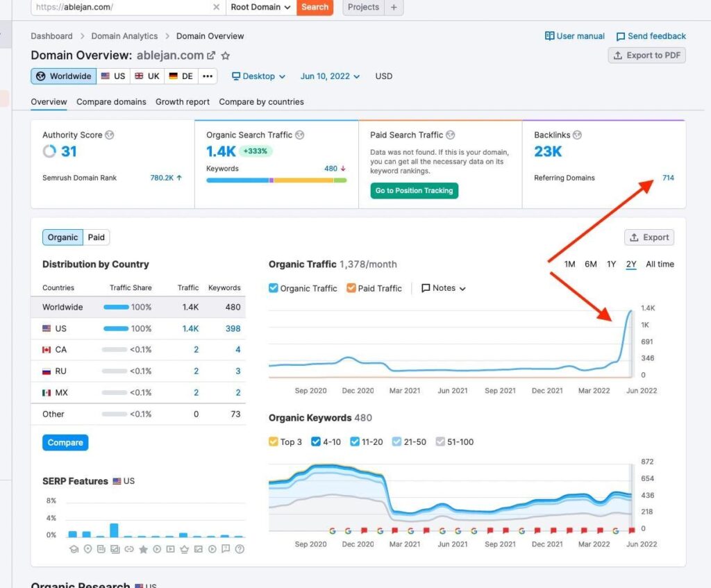Select the Organic toggle
Viewport: 711px width, 588px height.
point(62,237)
